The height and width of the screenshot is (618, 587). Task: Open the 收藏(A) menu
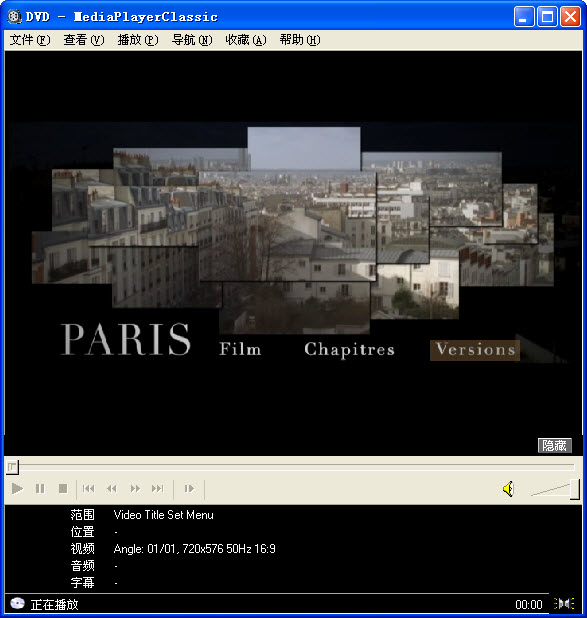point(246,40)
